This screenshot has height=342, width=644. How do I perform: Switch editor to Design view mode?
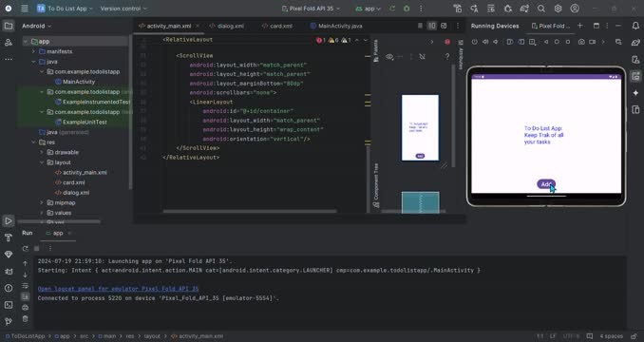pos(444,26)
